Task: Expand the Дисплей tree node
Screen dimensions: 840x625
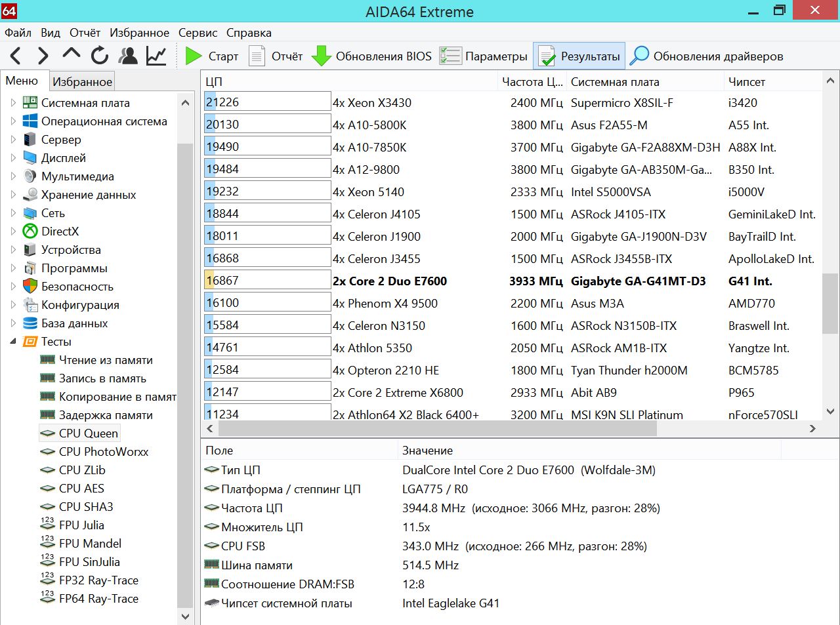Action: tap(13, 158)
